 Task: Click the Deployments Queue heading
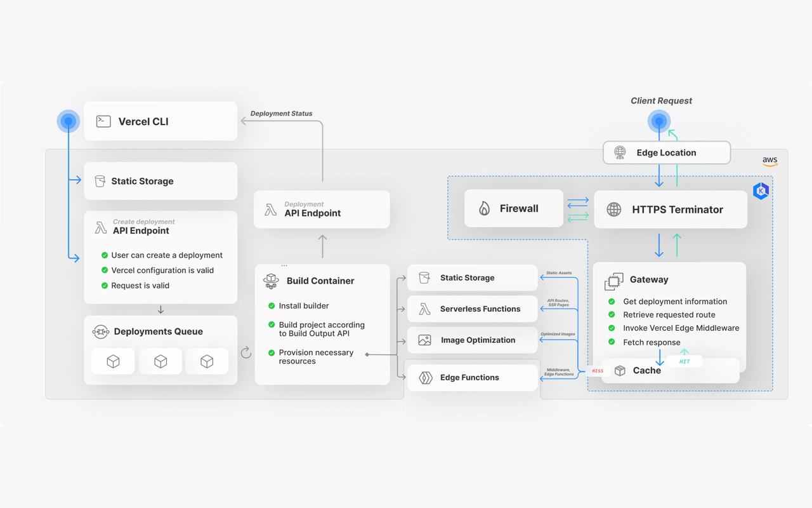coord(159,331)
